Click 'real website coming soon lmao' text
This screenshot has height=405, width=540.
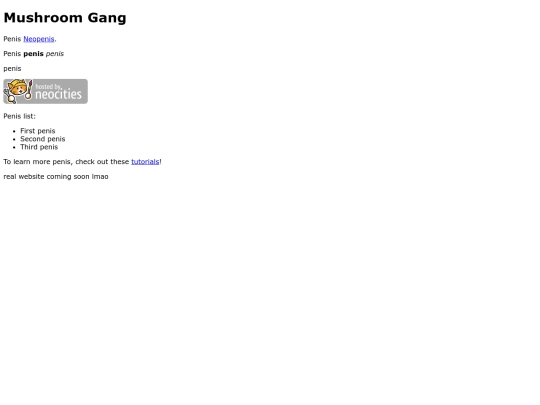56,176
